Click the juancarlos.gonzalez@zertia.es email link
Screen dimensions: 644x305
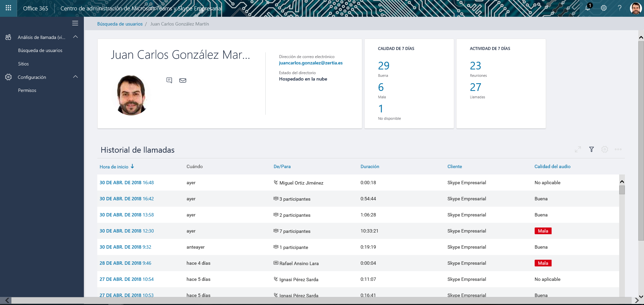point(311,63)
